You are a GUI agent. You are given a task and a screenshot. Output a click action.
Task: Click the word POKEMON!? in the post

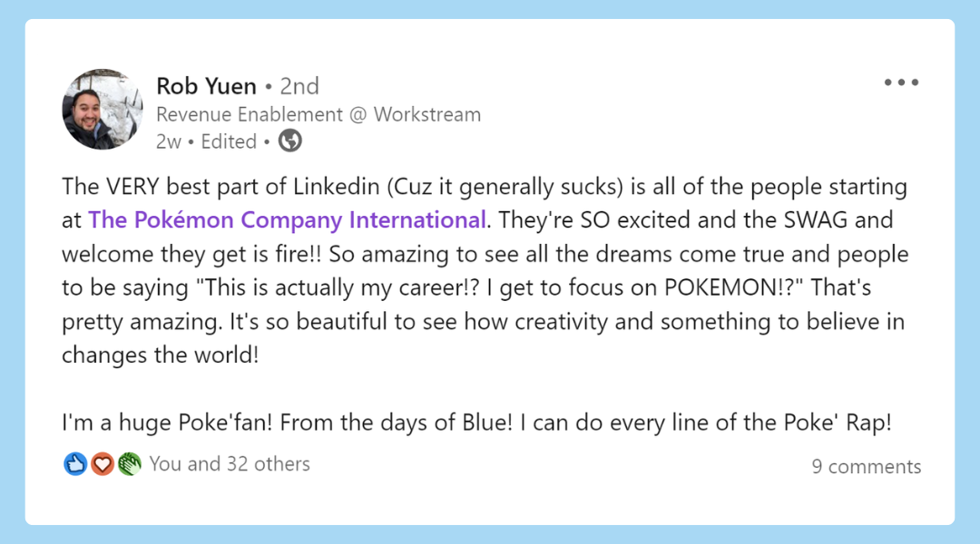click(729, 287)
